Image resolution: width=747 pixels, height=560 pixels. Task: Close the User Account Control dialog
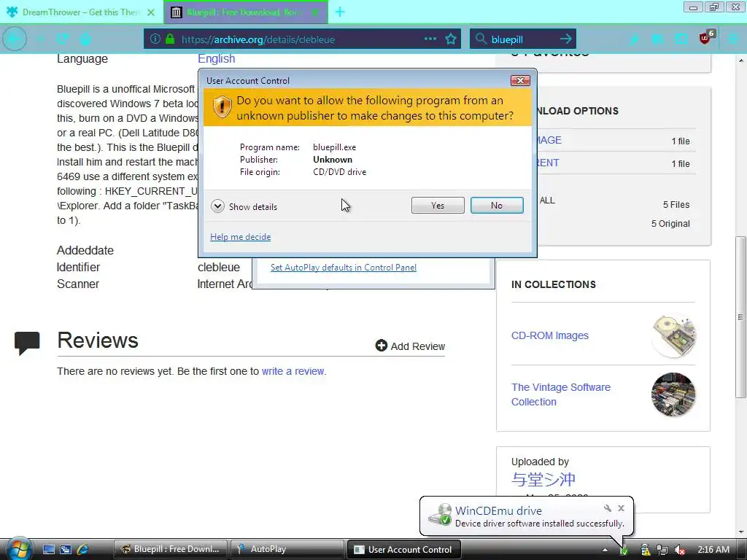[x=519, y=80]
